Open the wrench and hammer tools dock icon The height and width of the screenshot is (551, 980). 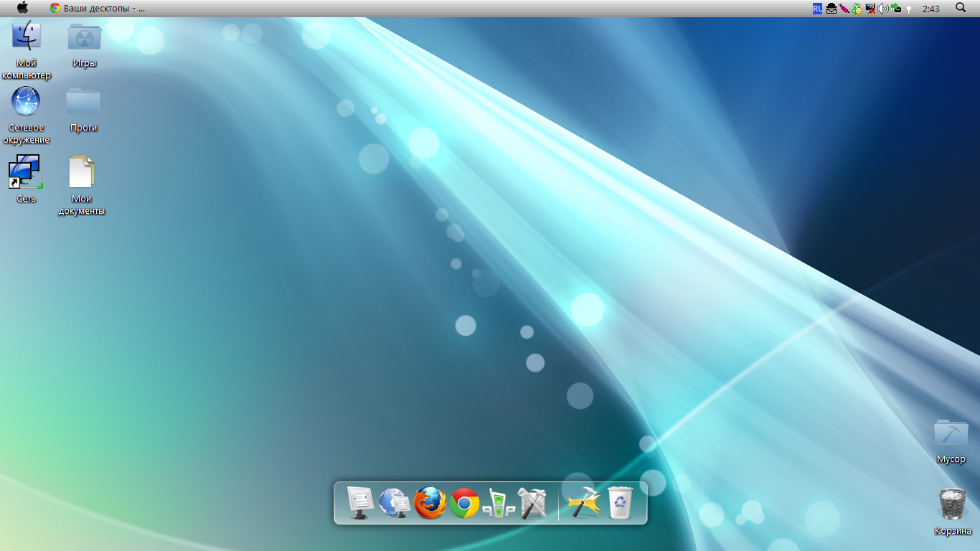pos(533,503)
